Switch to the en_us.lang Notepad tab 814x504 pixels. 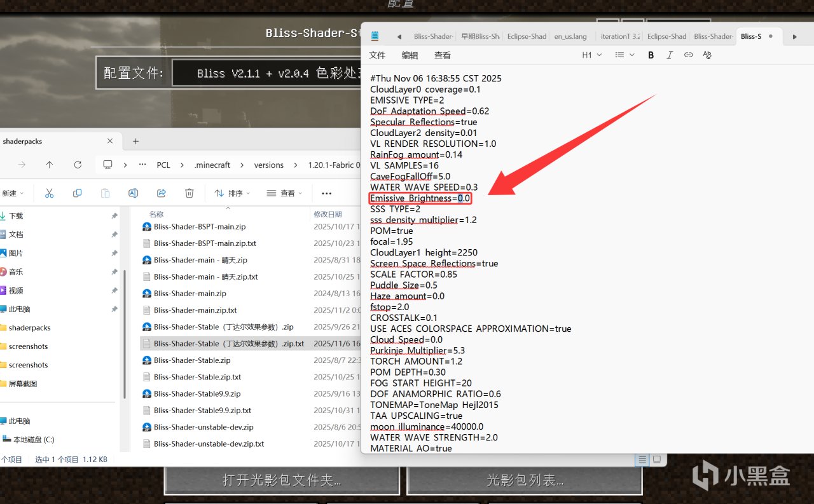572,36
